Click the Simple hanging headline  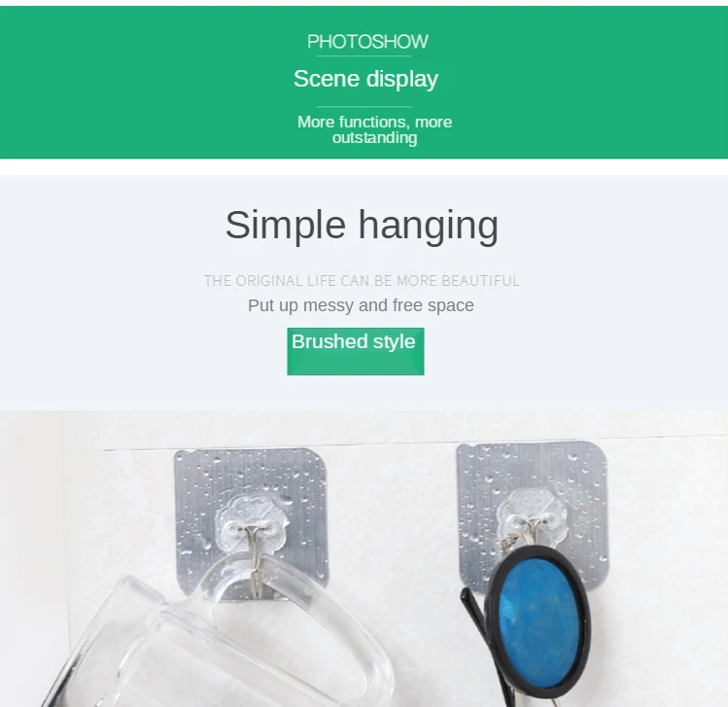click(362, 225)
